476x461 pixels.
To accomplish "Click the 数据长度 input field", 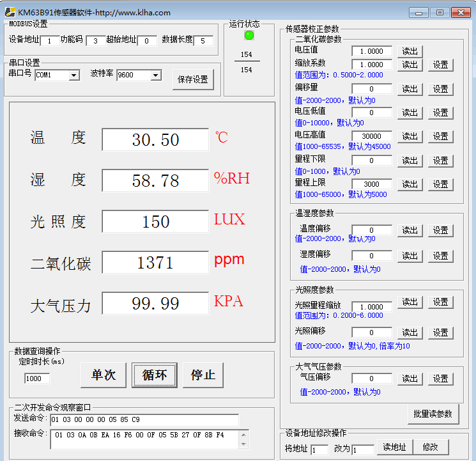I will click(x=203, y=41).
